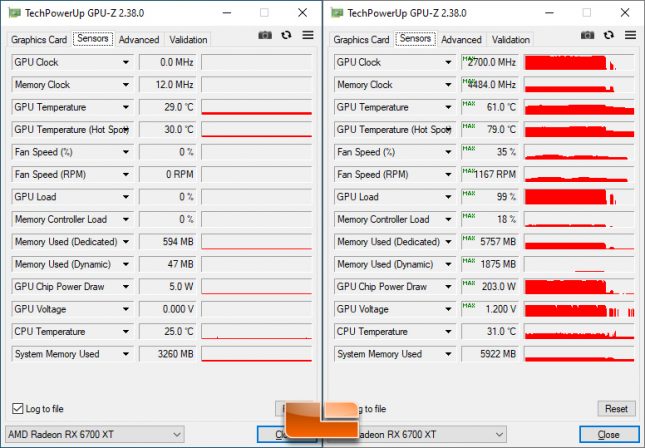The image size is (645, 448).
Task: Expand GPU Temperature (Hot Spot) dropdown in right window
Action: pos(448,130)
